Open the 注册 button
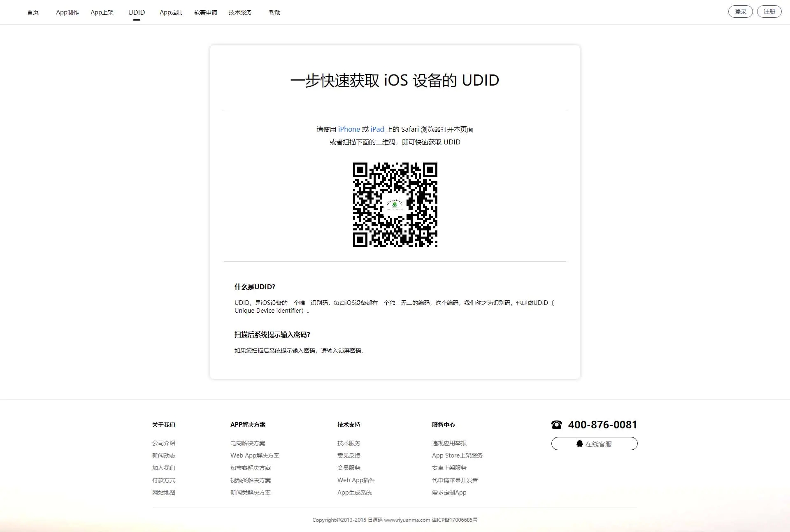The height and width of the screenshot is (532, 790). click(769, 12)
